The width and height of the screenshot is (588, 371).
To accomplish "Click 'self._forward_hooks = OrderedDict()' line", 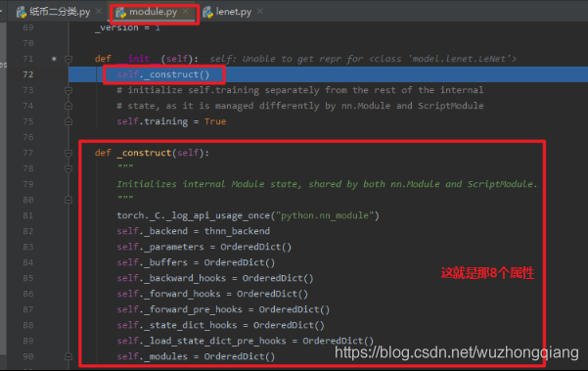I will [212, 294].
